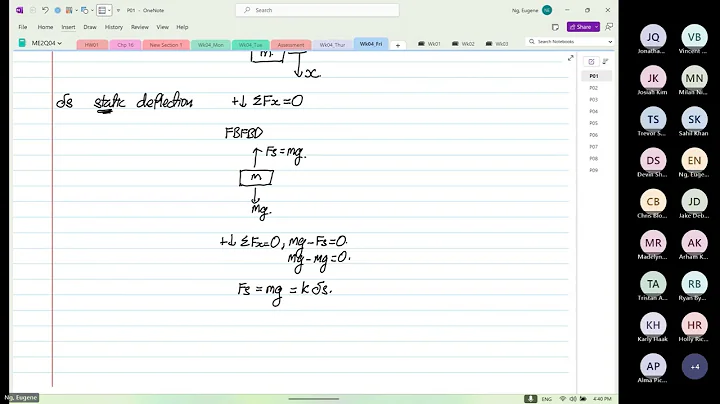720x404 pixels.
Task: Open the View ribbon tab
Action: pos(163,27)
